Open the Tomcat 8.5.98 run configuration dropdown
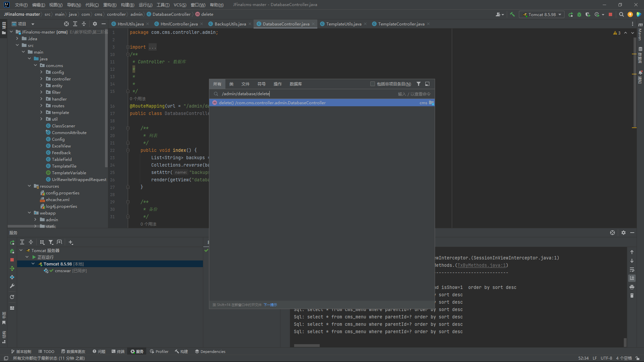644x362 pixels. [542, 14]
